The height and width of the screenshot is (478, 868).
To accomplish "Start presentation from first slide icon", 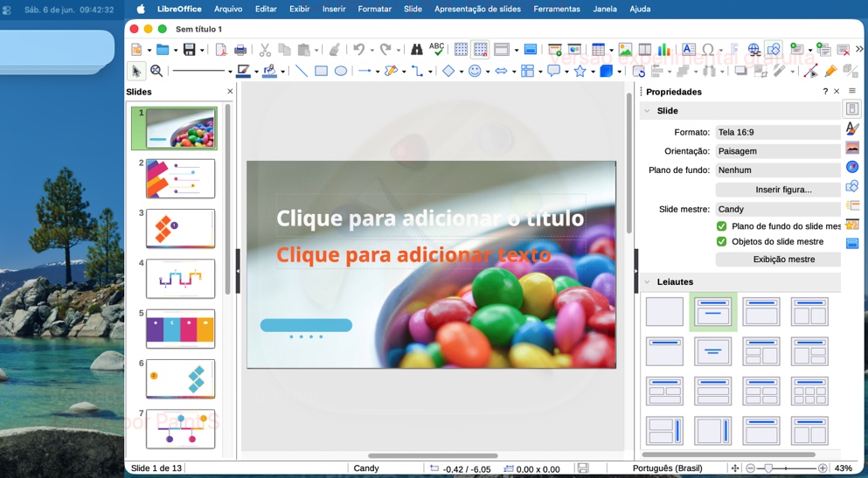I will coord(555,50).
